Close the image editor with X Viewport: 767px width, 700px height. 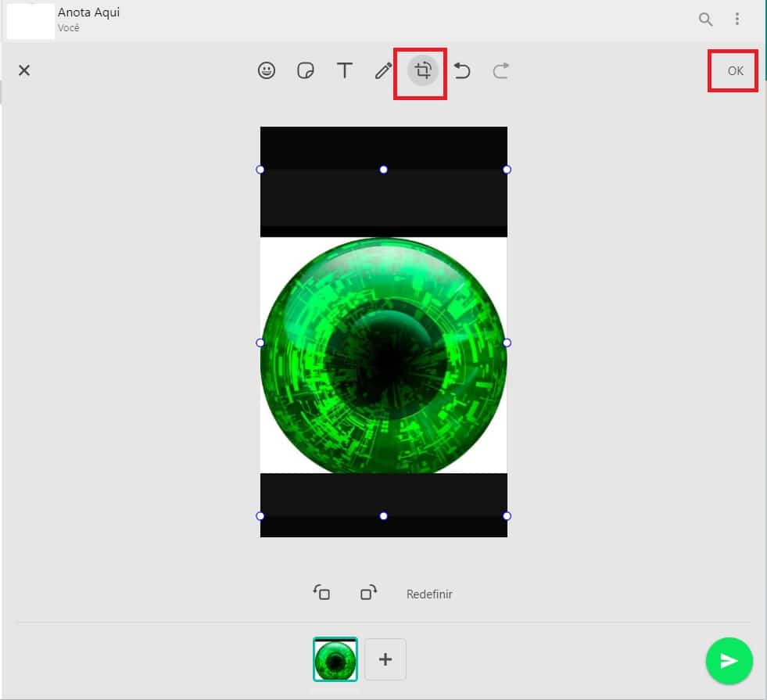(24, 70)
